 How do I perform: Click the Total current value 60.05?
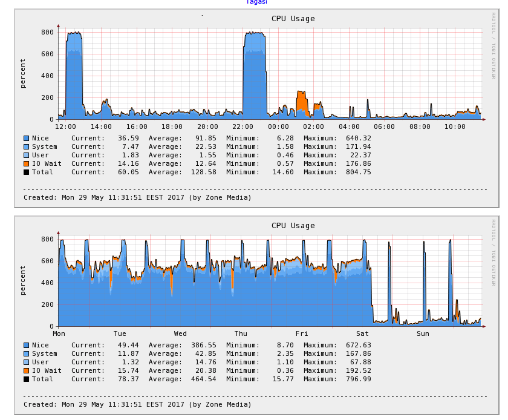pyautogui.click(x=128, y=172)
